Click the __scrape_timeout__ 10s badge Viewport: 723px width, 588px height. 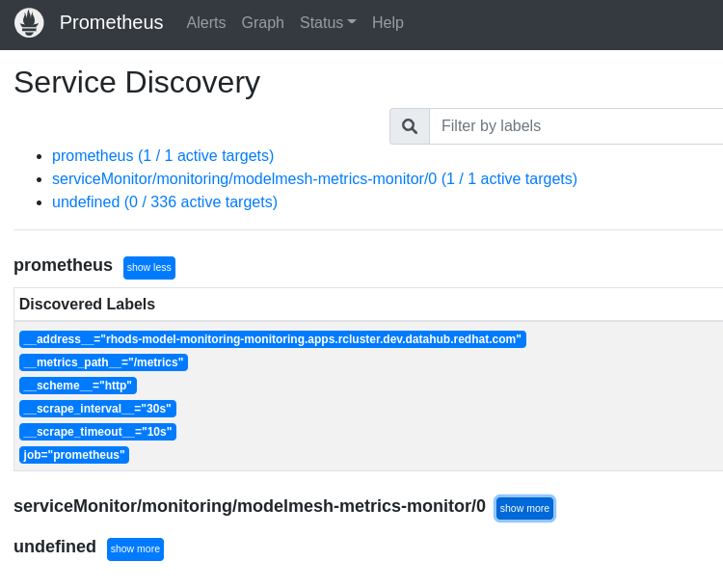pyautogui.click(x=97, y=432)
